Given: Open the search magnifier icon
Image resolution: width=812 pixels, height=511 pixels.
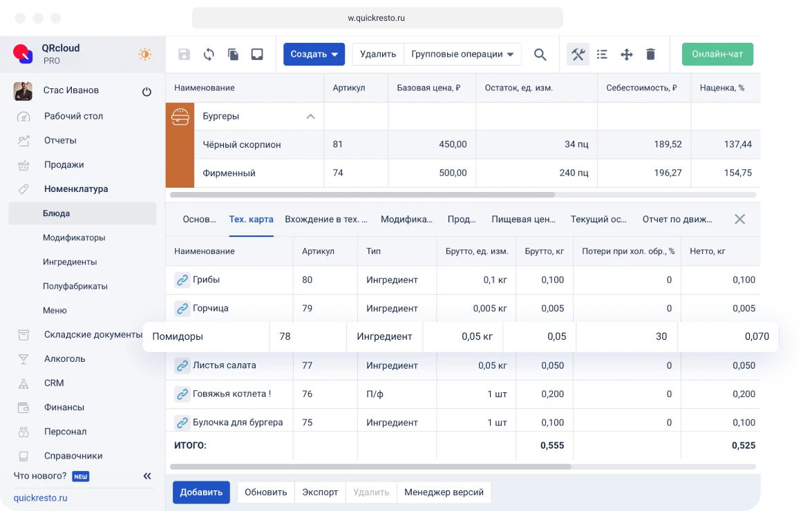Looking at the screenshot, I should coord(540,55).
